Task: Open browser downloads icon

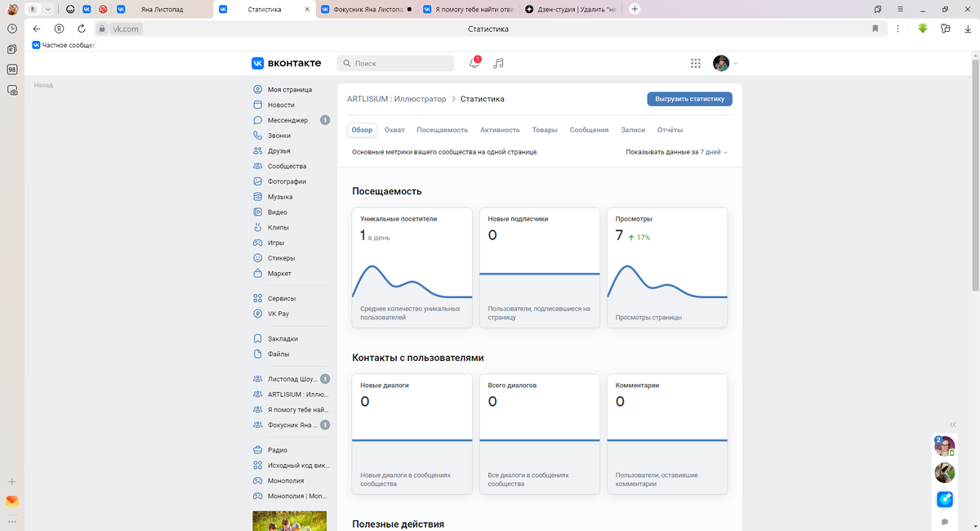Action: pos(967,29)
